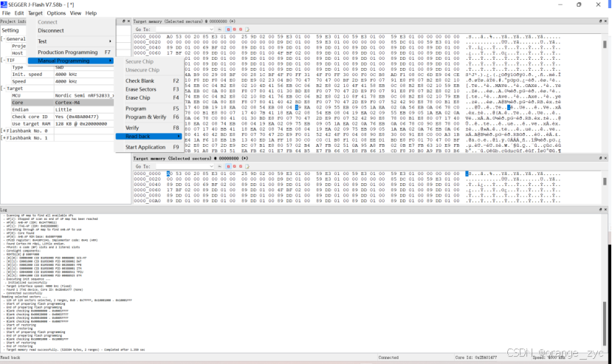Click 'Check core ID' Yes value
612x364 pixels.
77,117
